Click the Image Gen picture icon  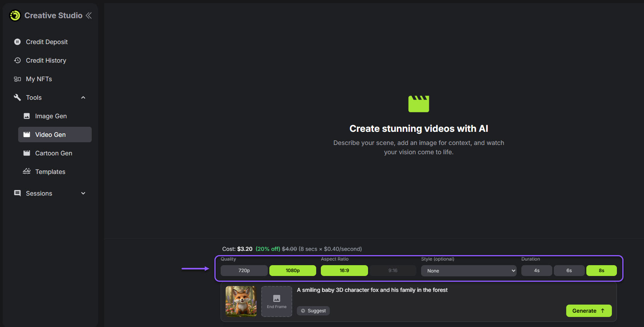(x=27, y=116)
